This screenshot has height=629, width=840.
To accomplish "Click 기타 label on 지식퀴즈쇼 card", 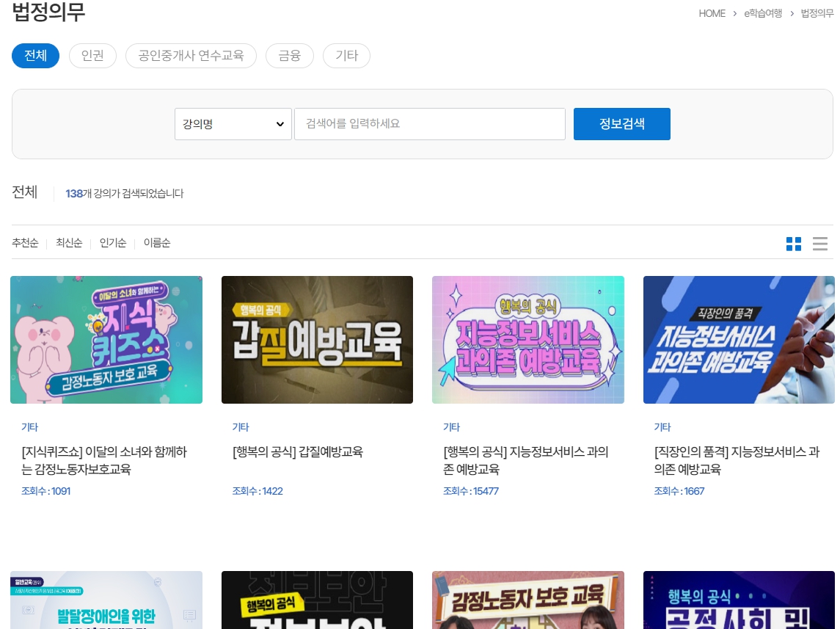I will click(29, 427).
